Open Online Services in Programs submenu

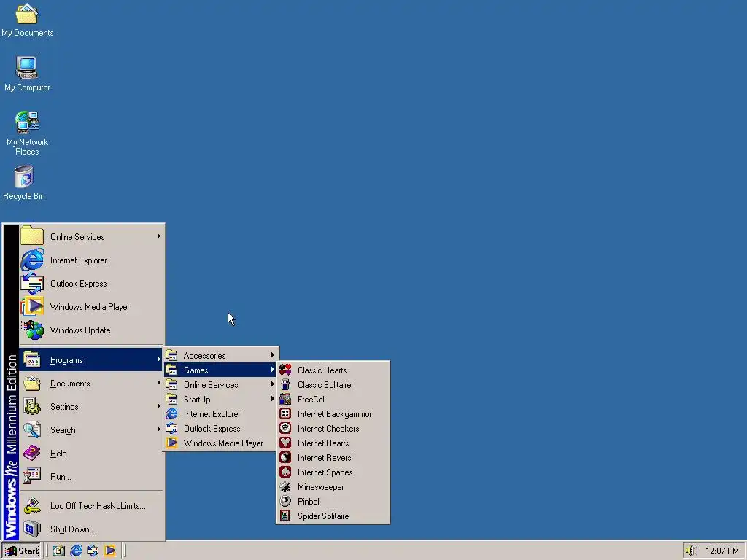[x=220, y=384]
